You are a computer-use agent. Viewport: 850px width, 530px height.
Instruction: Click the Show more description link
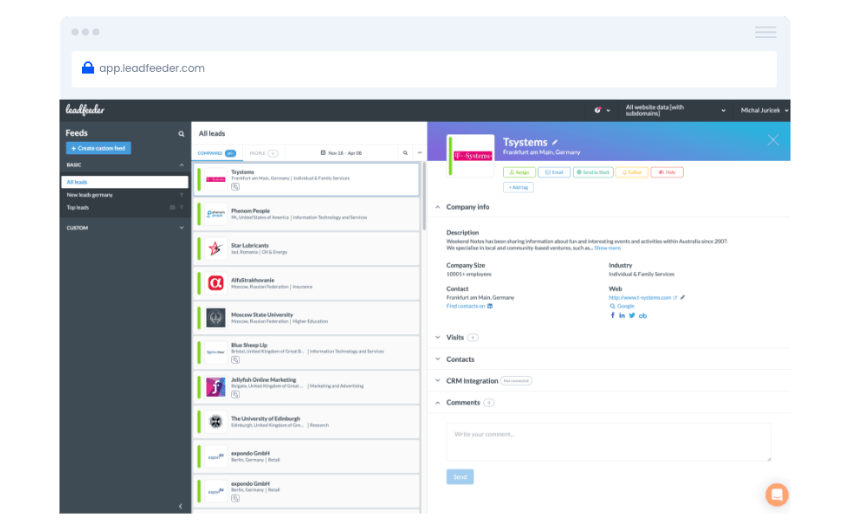pos(607,248)
